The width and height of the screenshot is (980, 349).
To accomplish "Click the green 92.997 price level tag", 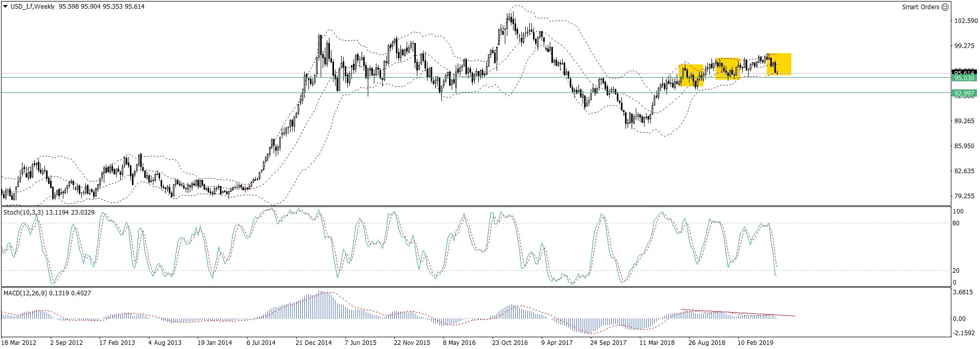I will coord(964,93).
